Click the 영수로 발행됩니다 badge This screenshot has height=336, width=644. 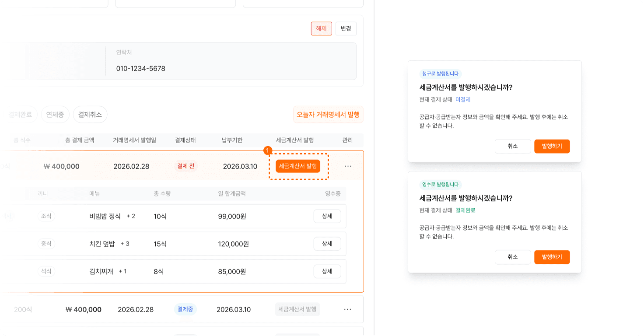(x=441, y=184)
